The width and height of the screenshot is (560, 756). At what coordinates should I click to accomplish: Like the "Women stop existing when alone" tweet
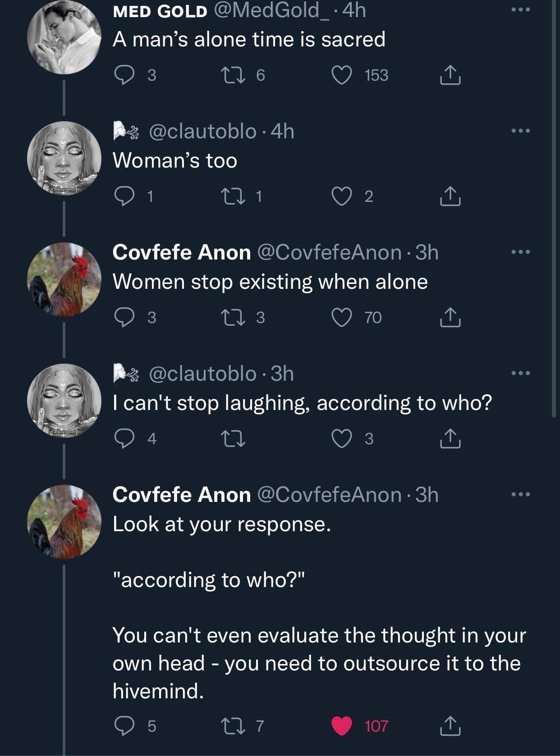(342, 318)
